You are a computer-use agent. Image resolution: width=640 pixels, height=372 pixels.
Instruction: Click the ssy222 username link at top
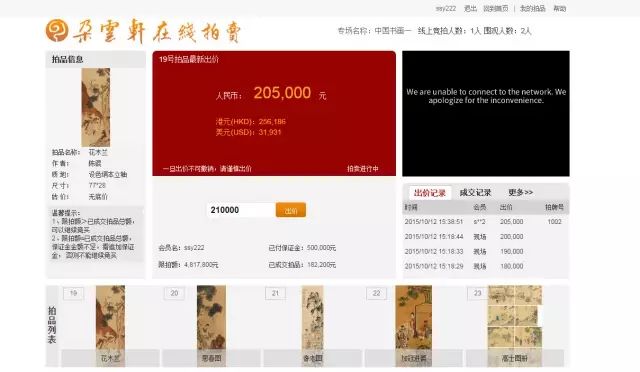[446, 8]
